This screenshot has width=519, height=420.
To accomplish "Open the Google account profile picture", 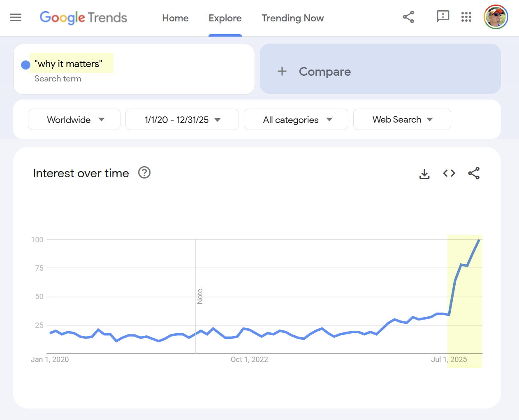I will tap(496, 17).
